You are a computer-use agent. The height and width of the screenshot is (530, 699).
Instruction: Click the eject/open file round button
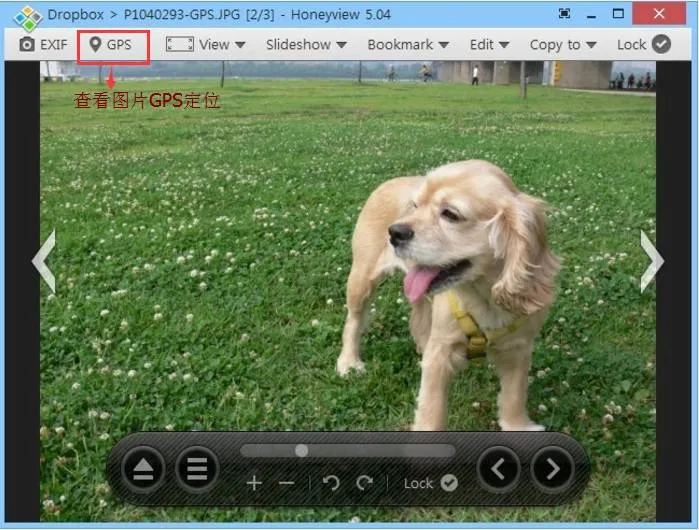(x=143, y=469)
